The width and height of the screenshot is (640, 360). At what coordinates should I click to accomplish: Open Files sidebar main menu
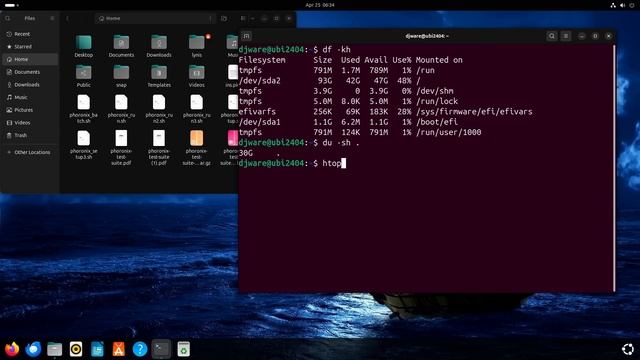(x=52, y=18)
